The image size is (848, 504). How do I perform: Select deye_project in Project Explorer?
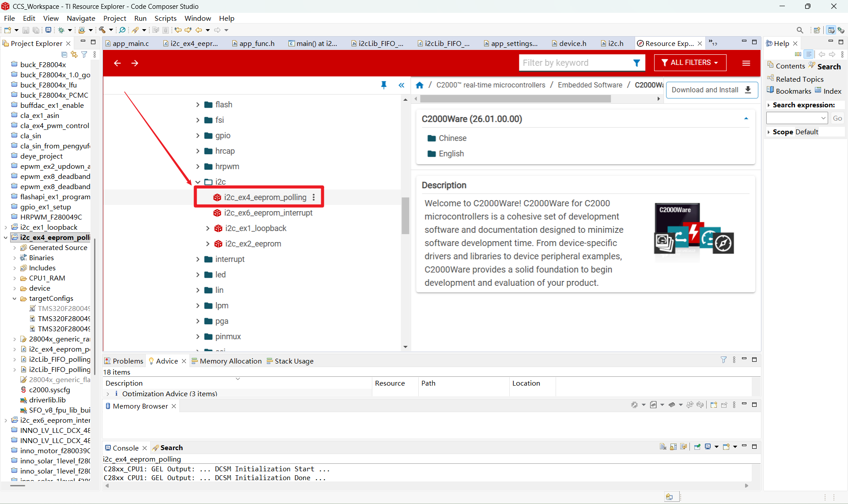(x=42, y=156)
